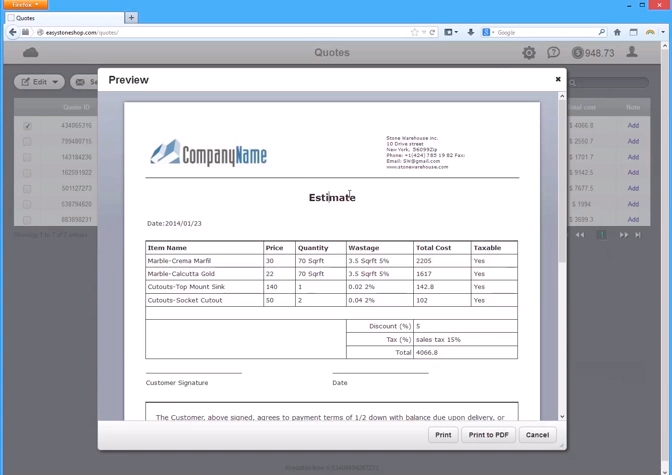
Task: Open help via the question mark icon
Action: click(553, 52)
